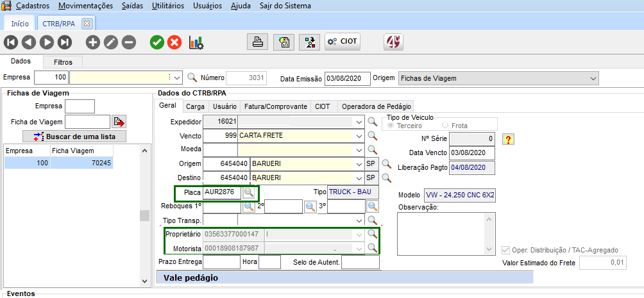This screenshot has width=644, height=298.
Task: Confirm with the green checkmark icon
Action: coord(157,42)
